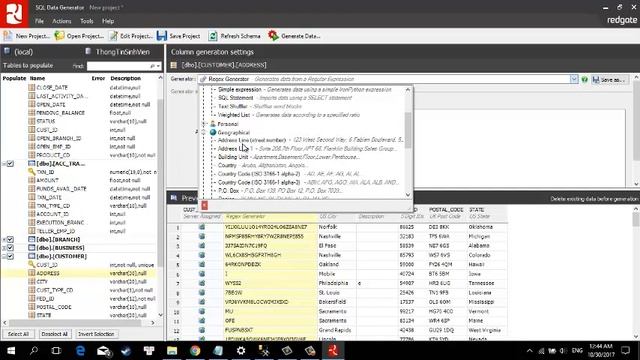Click the green help icon beside generator box
Viewport: 640px width, 360px height.
584,79
